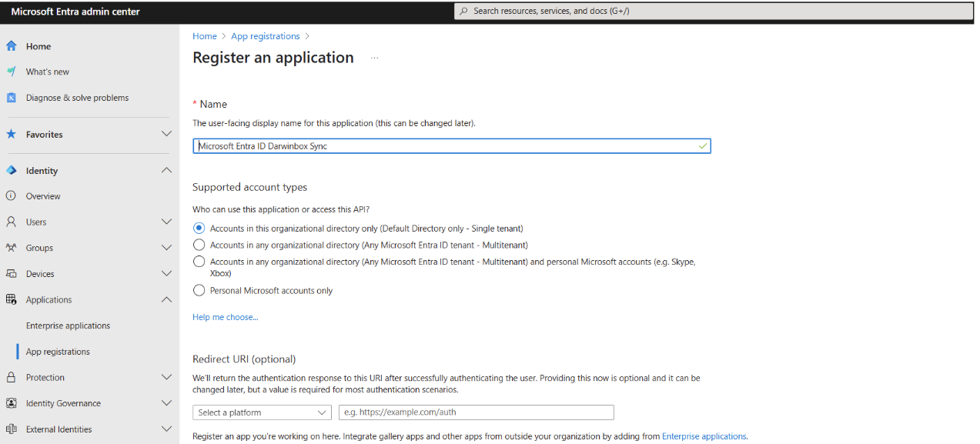Click the Users person icon
Screen dimensions: 980x444
tap(11, 222)
